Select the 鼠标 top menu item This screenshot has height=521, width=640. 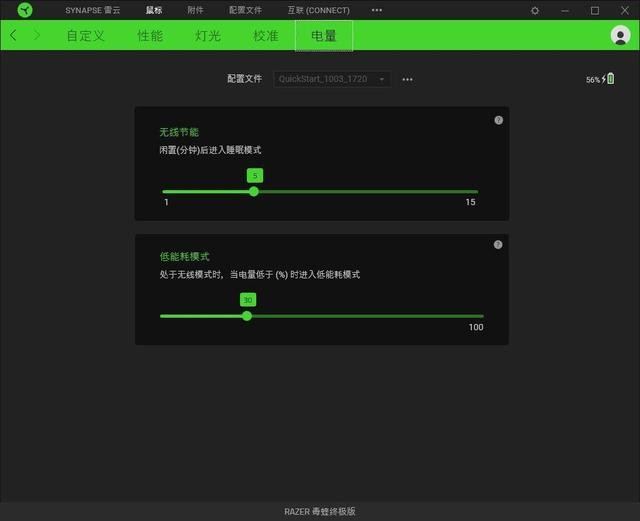154,10
